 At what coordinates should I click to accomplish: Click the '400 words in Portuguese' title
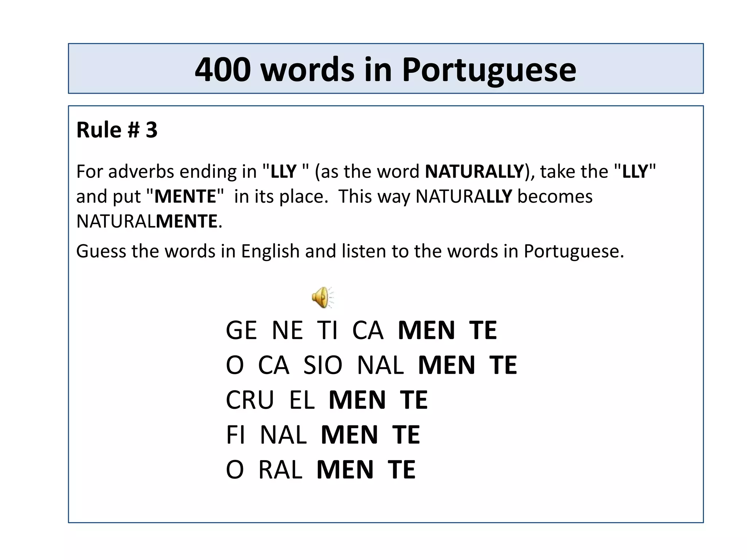point(386,69)
